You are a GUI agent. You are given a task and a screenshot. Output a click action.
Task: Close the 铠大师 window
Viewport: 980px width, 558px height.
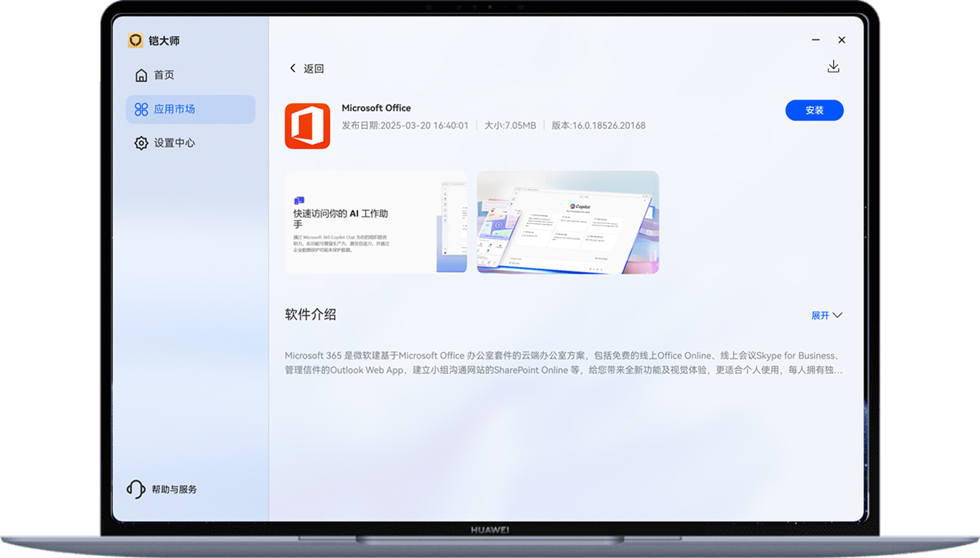[x=842, y=40]
